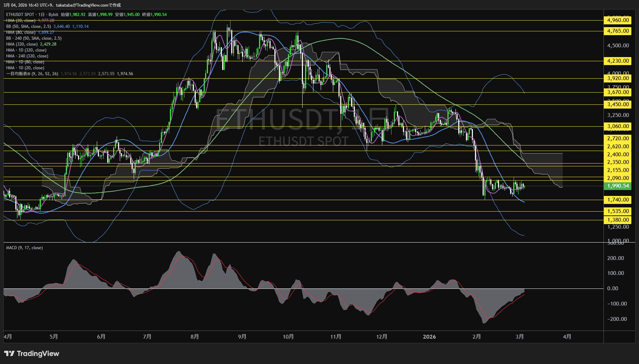The height and width of the screenshot is (364, 639).
Task: Click the ETHUSDT SPOT symbol title
Action: [x=20, y=15]
